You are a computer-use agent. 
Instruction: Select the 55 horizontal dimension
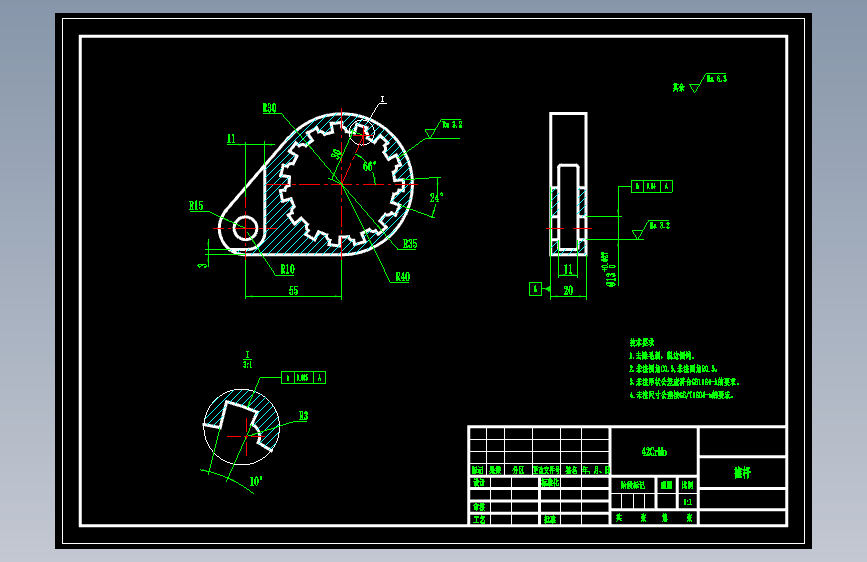pyautogui.click(x=294, y=290)
